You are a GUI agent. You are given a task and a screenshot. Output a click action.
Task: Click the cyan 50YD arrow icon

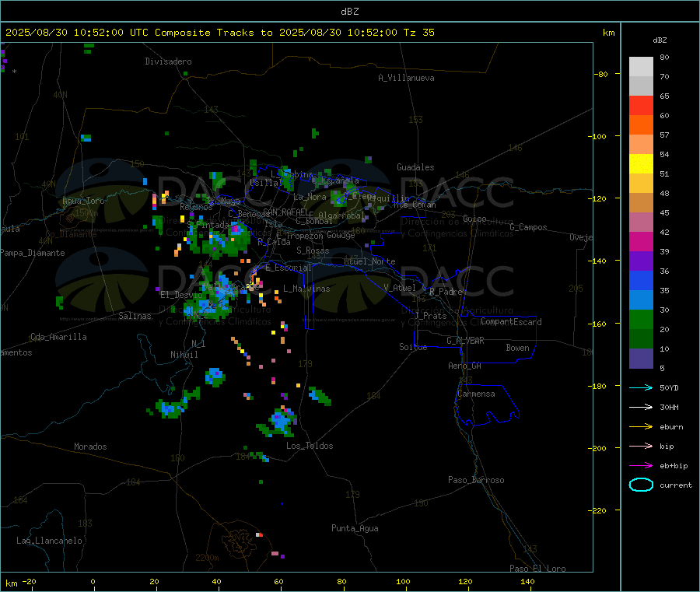(641, 387)
